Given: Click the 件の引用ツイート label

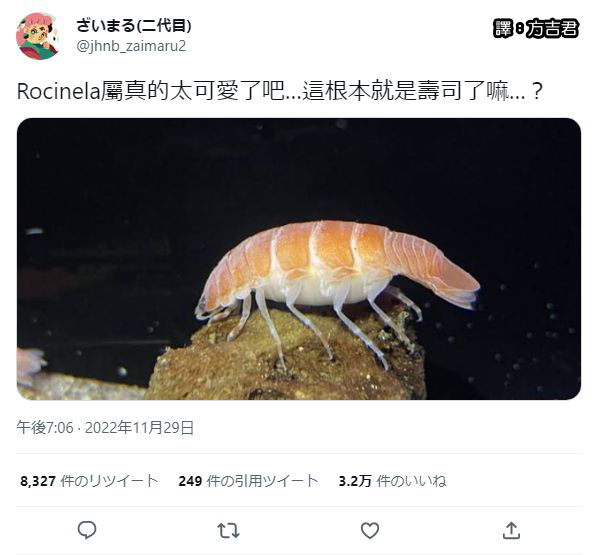Looking at the screenshot, I should pyautogui.click(x=263, y=481).
